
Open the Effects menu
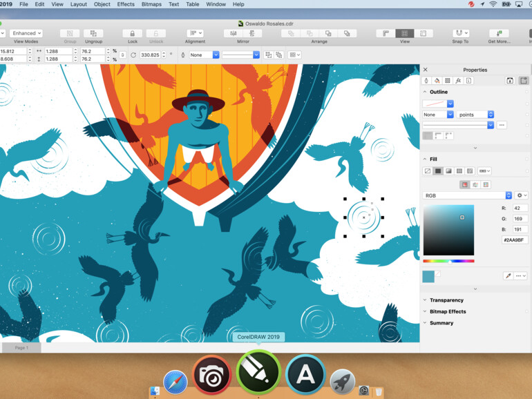[126, 4]
